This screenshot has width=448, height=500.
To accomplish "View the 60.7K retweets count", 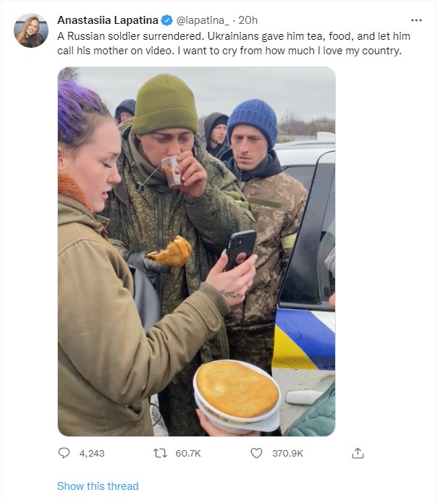I will (188, 453).
